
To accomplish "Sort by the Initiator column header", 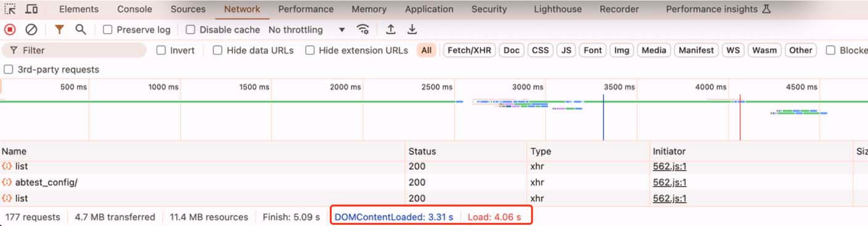I will pyautogui.click(x=751, y=151).
